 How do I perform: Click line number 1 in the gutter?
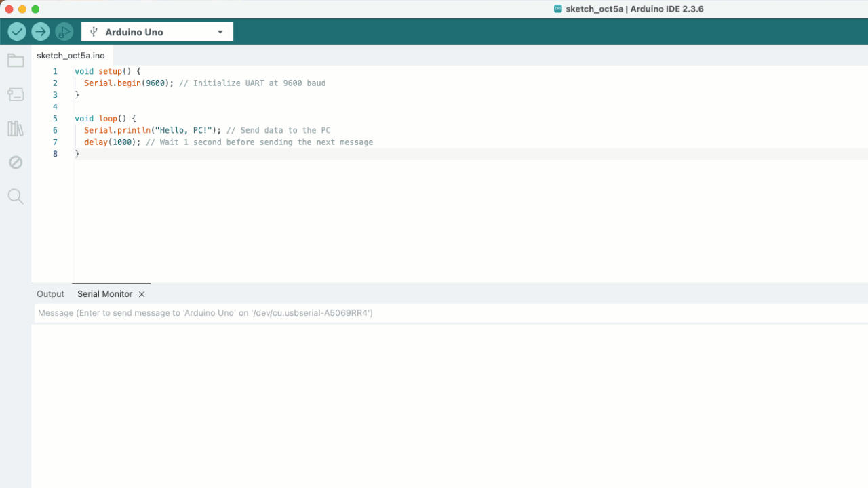pyautogui.click(x=56, y=71)
